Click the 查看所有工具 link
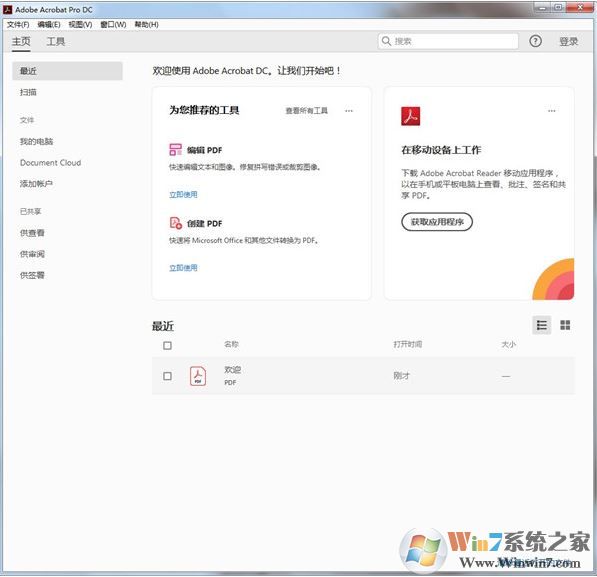The image size is (597, 577). coord(306,111)
